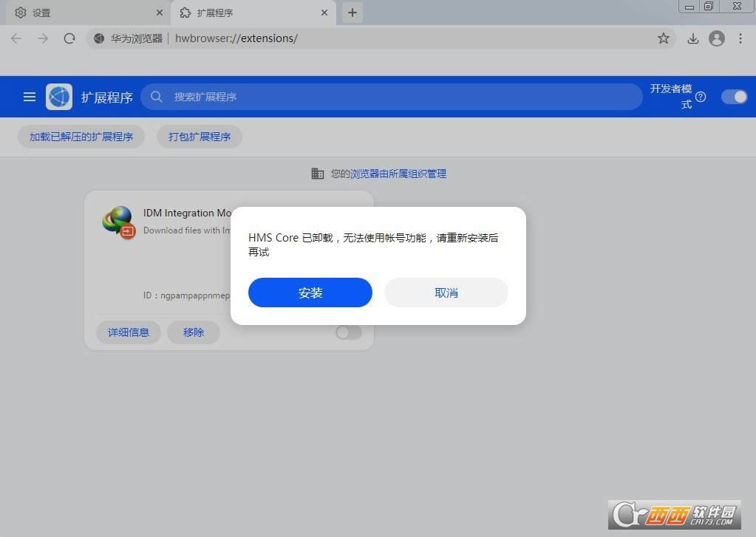Close the browser window
Screen dimensions: 756x537
pos(737,6)
